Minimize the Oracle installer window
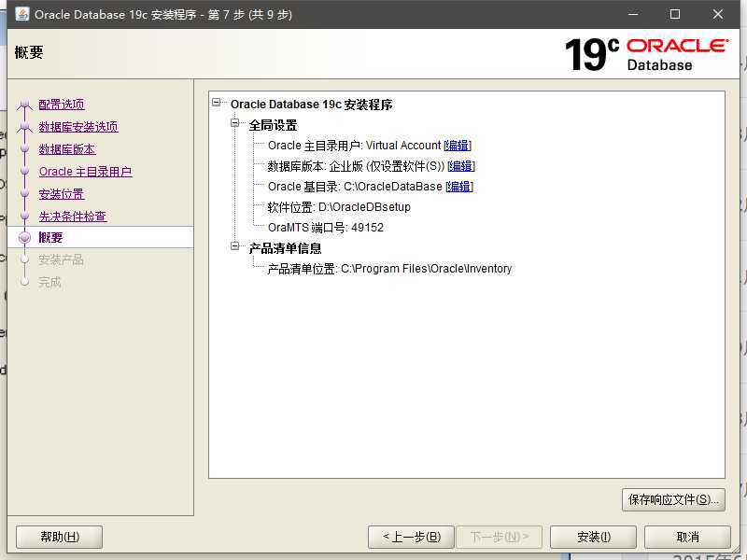The width and height of the screenshot is (747, 560). point(633,14)
